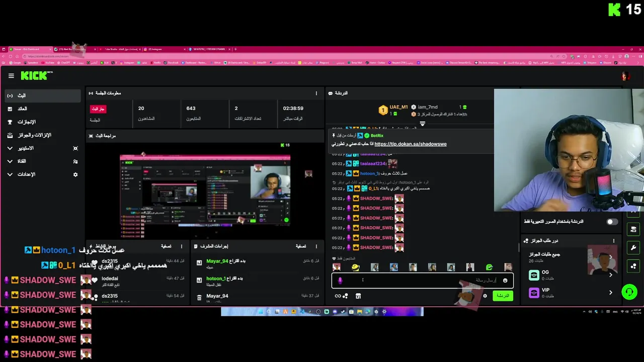Click the taskbar search icon
The height and width of the screenshot is (362, 644).
[269, 312]
